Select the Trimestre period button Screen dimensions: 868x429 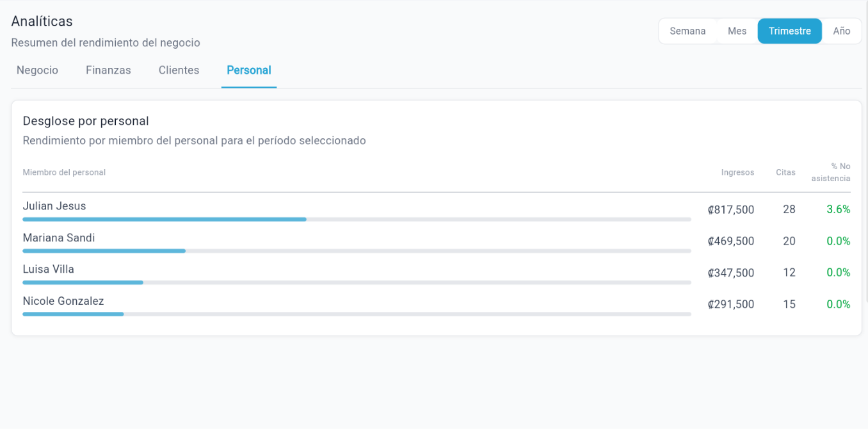coord(790,31)
